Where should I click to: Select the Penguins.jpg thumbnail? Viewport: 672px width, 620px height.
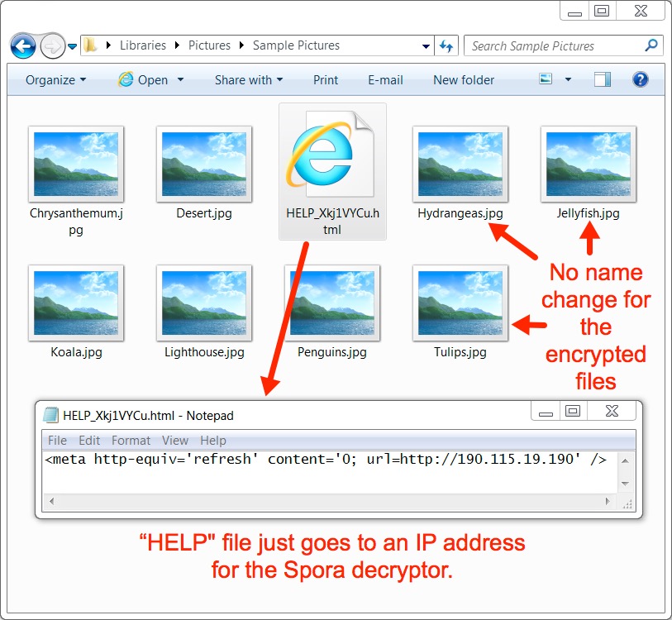(x=332, y=303)
